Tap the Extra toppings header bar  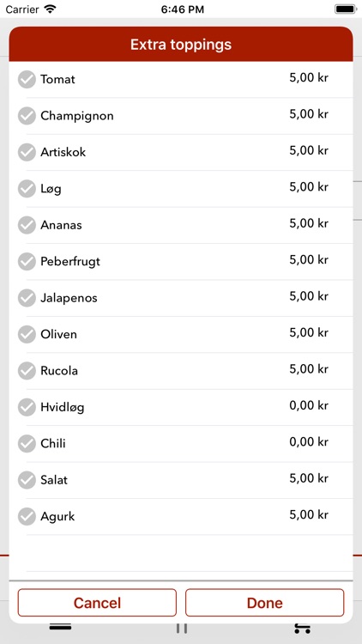(x=181, y=45)
